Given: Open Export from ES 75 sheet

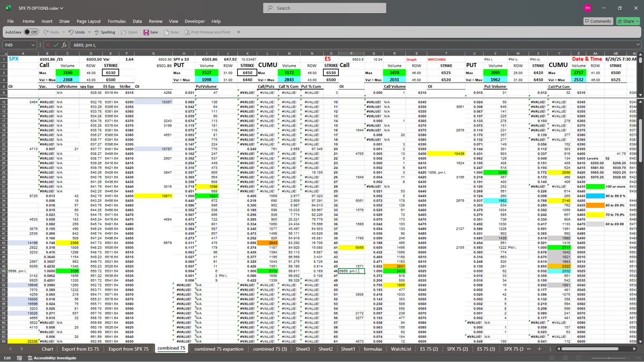Looking at the screenshot, I should 80,349.
